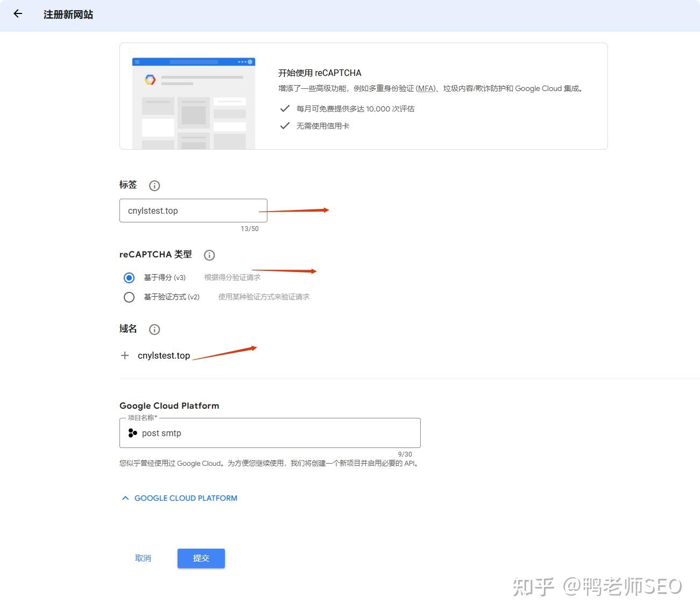700x616 pixels.
Task: Enable score-based verification type
Action: coord(129,277)
